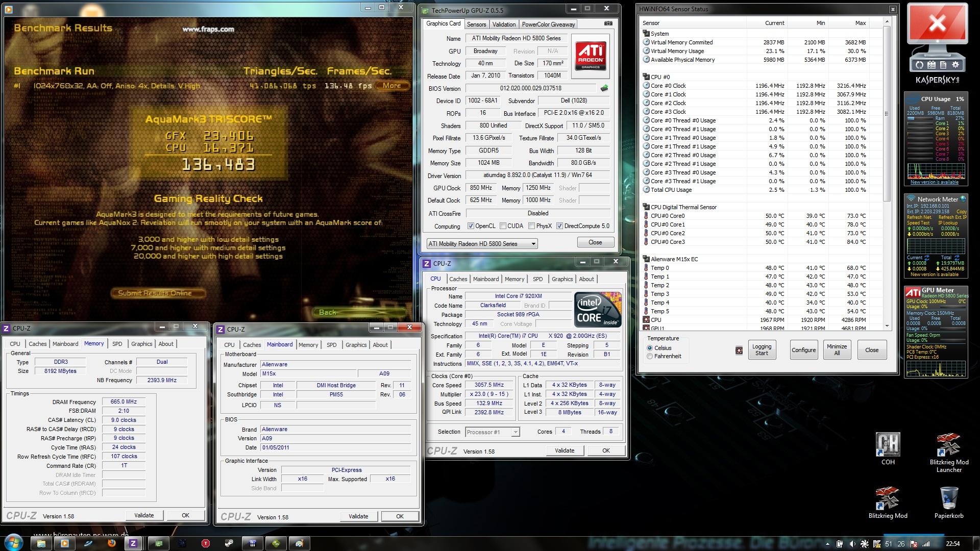Open the Blitzkrieg Mod desktop shortcut

888,502
